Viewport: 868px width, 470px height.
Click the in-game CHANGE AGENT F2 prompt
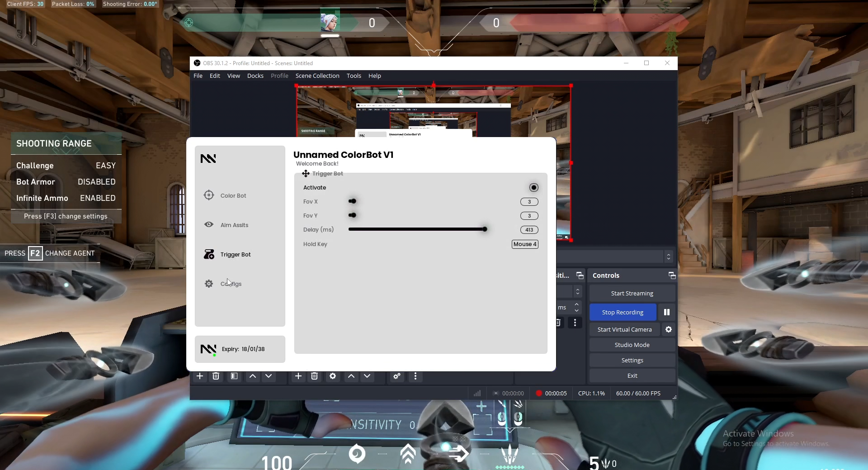(50, 253)
